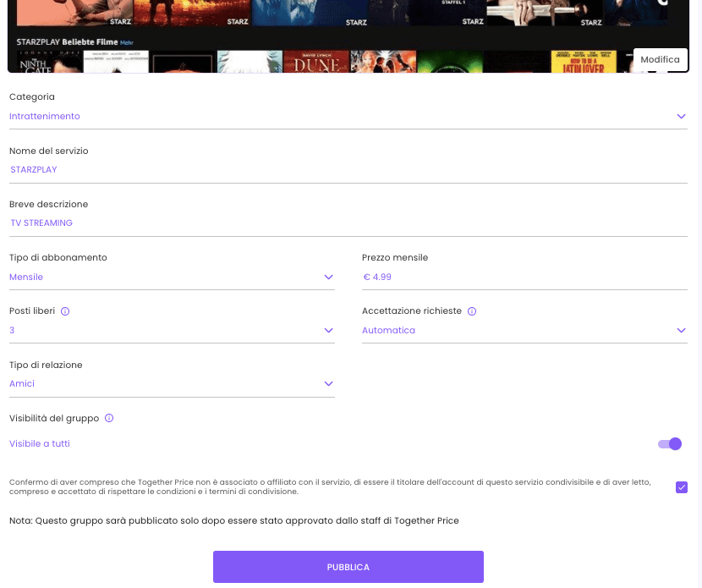The width and height of the screenshot is (702, 588).
Task: Click the Tipo di abbonamento label
Action: [x=58, y=257]
